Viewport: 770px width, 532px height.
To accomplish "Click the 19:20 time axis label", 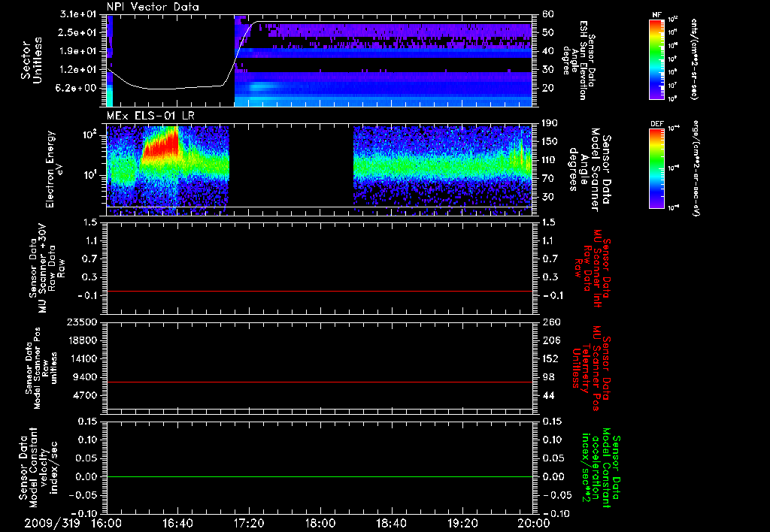I will pos(462,523).
